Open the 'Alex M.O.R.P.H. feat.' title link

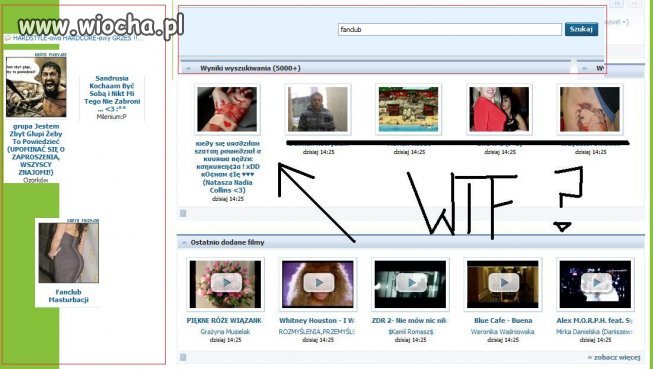click(595, 321)
